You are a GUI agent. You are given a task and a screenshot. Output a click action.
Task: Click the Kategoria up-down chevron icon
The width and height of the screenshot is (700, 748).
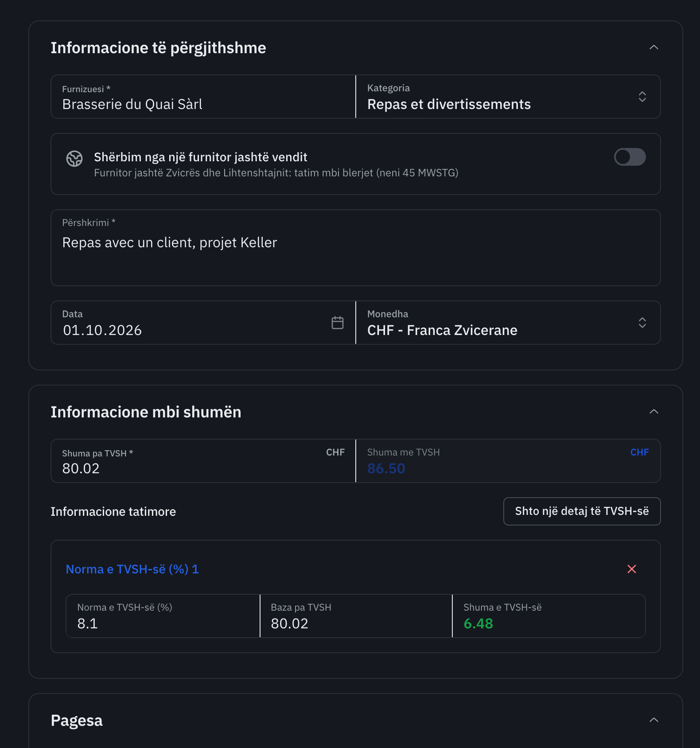(x=642, y=97)
